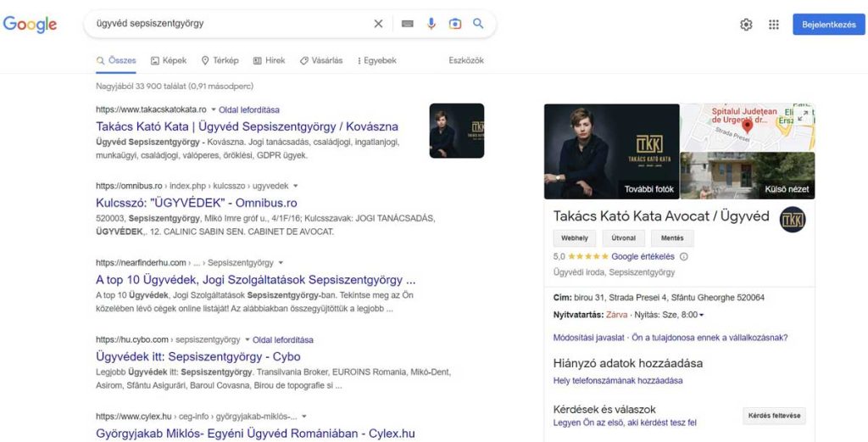Open the Egyebek more menu
The width and height of the screenshot is (868, 442).
pyautogui.click(x=377, y=60)
